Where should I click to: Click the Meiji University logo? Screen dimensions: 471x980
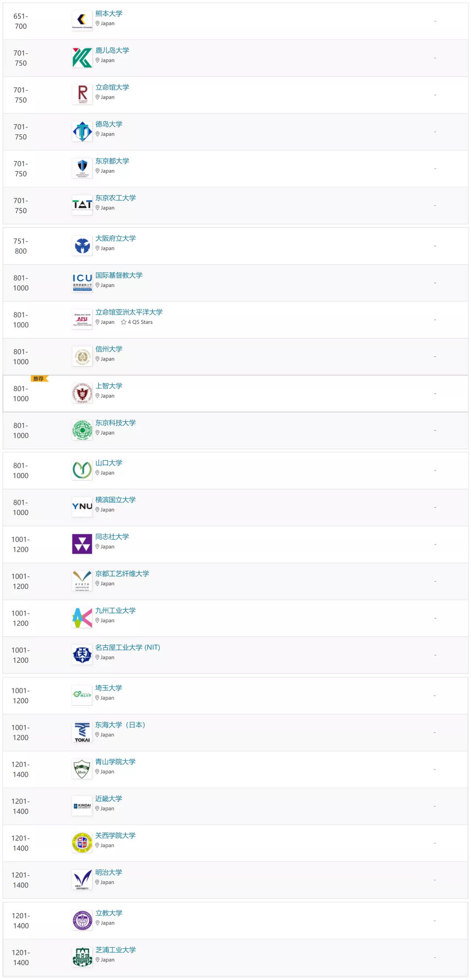82,880
